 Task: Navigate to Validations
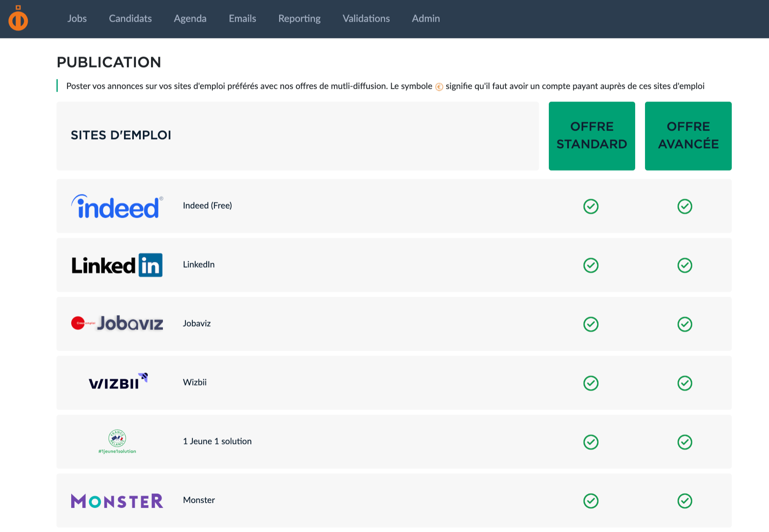click(x=366, y=18)
